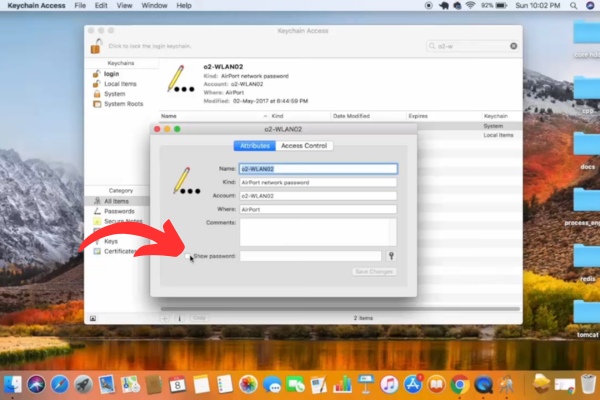Select the Attributes tab
Image resolution: width=600 pixels, height=400 pixels.
click(x=255, y=146)
